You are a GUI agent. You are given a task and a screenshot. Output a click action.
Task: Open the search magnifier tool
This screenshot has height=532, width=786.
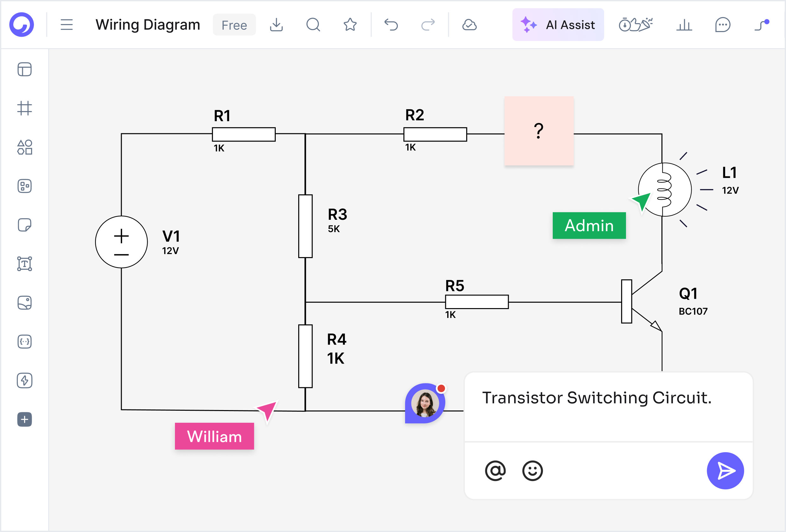click(x=313, y=25)
